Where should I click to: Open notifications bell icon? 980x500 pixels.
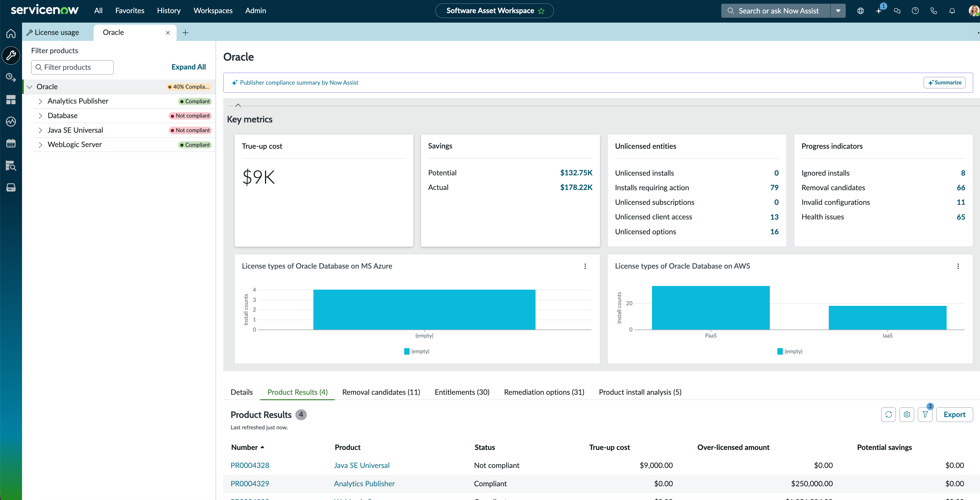tap(952, 11)
